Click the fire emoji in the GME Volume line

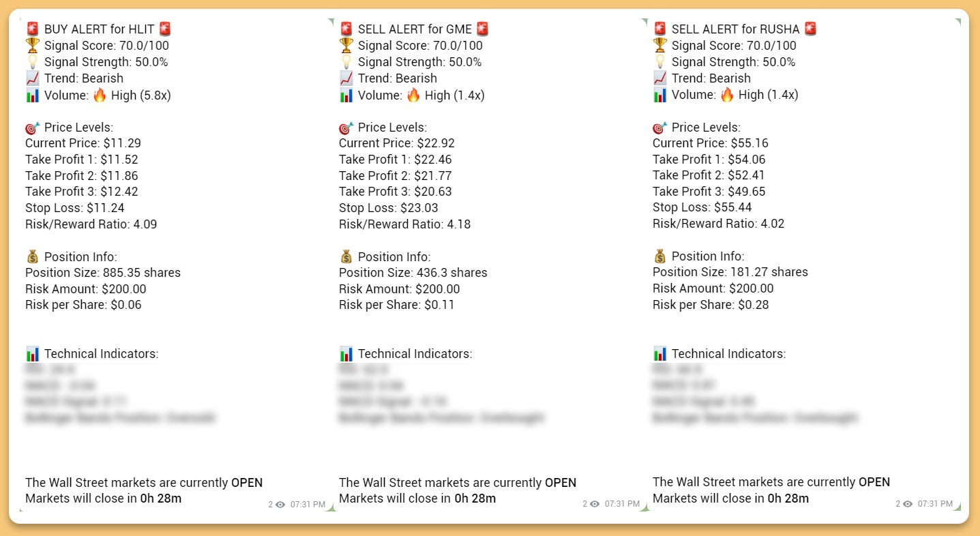pos(413,95)
